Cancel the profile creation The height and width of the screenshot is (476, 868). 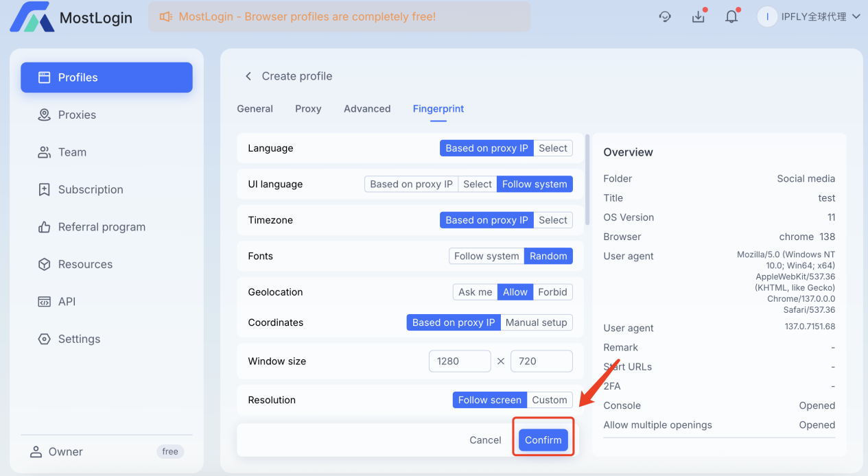point(485,440)
